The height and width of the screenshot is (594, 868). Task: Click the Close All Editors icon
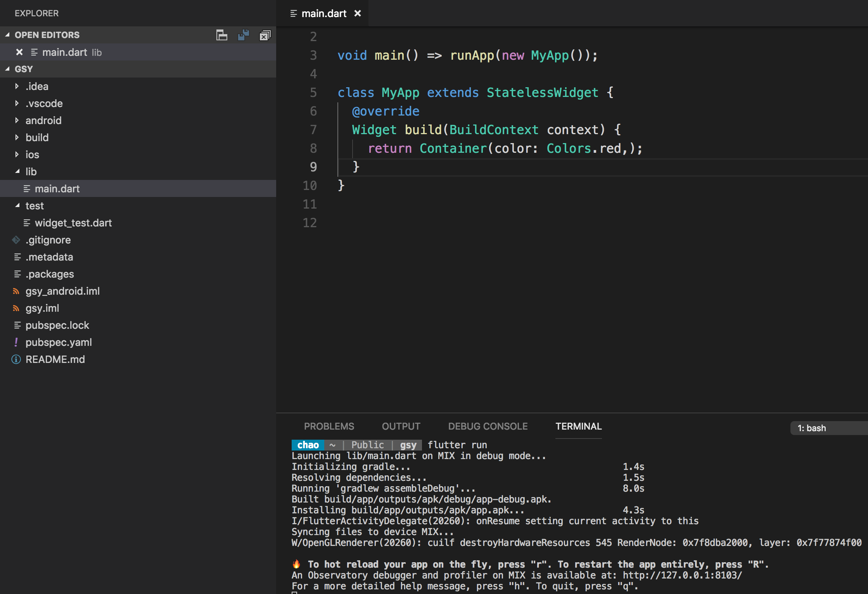click(x=265, y=35)
